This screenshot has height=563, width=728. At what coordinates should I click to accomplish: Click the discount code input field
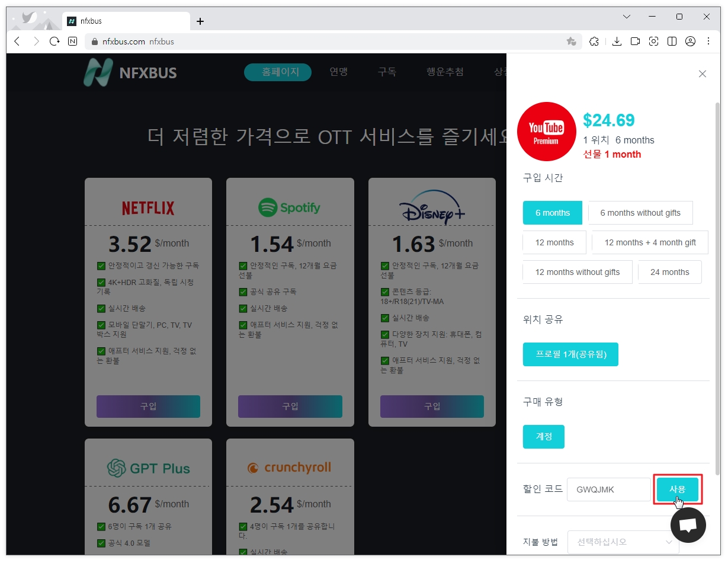[x=608, y=490]
